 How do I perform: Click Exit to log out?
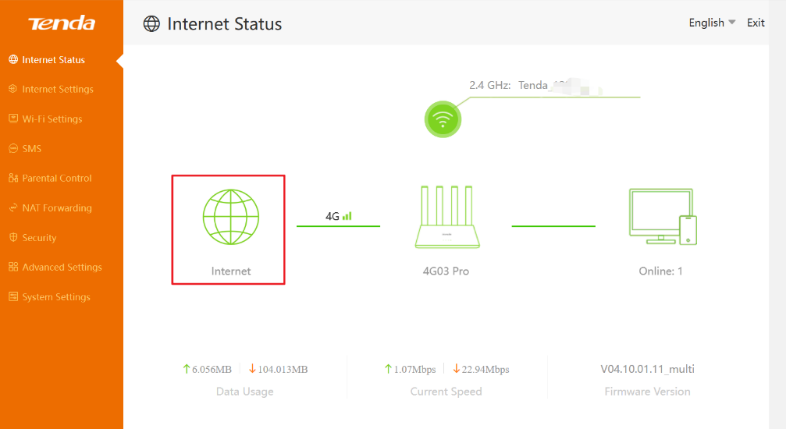click(x=755, y=23)
